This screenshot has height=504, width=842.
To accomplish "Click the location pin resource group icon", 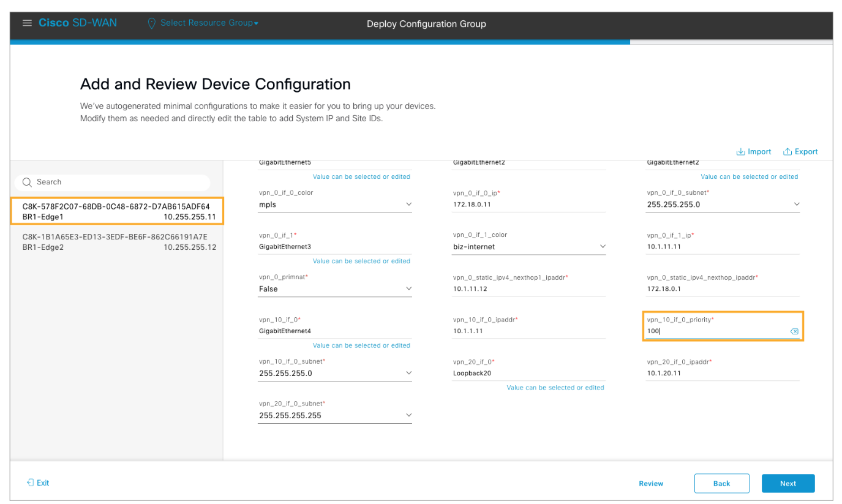I will 152,23.
